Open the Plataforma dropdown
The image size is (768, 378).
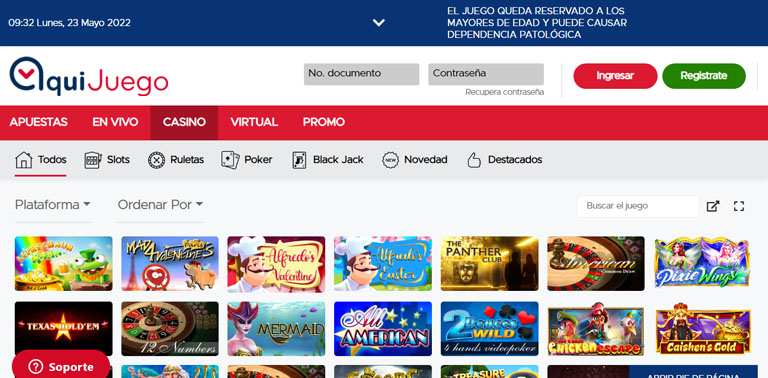coord(52,205)
